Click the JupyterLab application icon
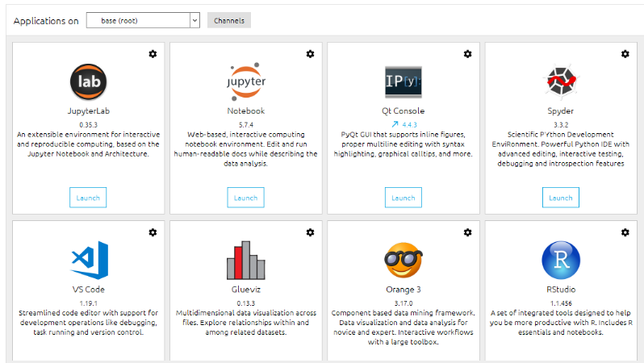Screen dimensions: 644x363 (88, 81)
